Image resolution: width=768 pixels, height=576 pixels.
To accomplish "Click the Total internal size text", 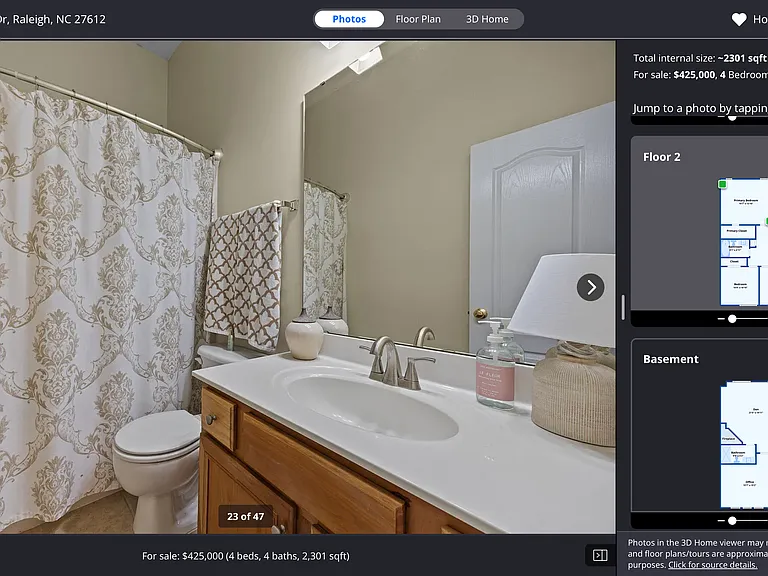I will [x=700, y=58].
